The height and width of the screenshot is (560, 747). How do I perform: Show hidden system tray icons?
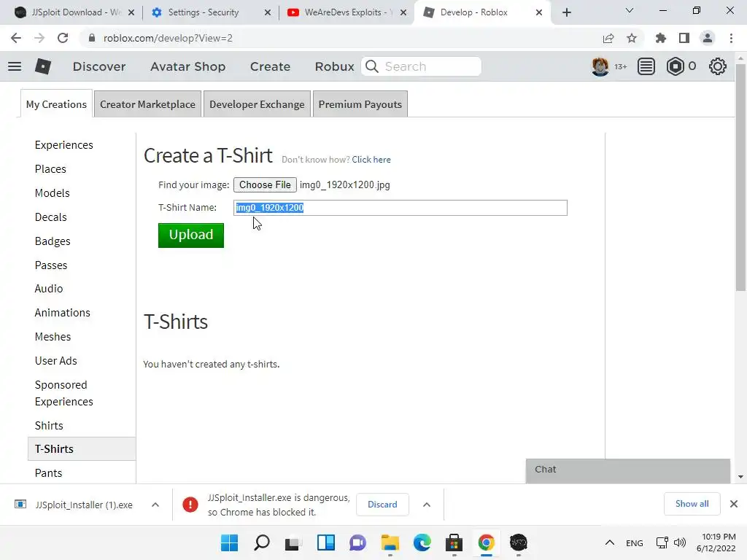click(609, 542)
